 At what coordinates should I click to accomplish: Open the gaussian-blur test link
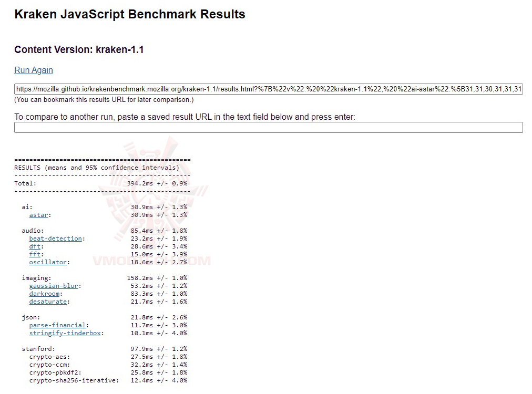click(x=54, y=286)
